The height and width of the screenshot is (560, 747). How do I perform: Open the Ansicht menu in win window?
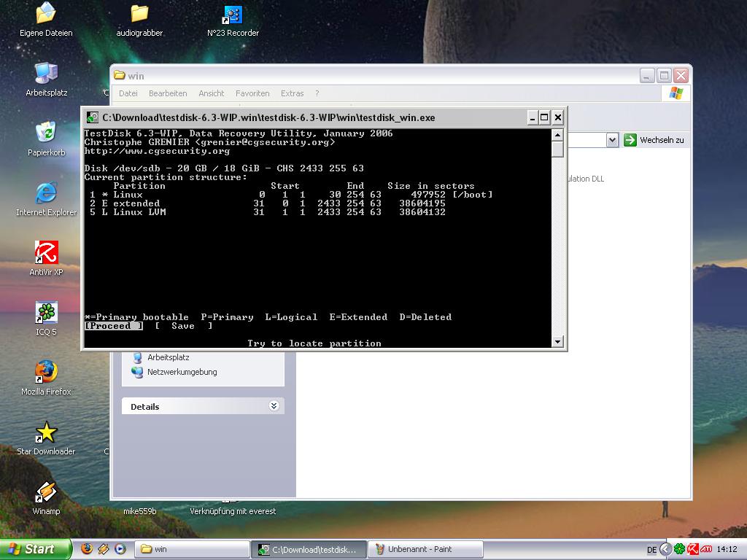pyautogui.click(x=211, y=93)
